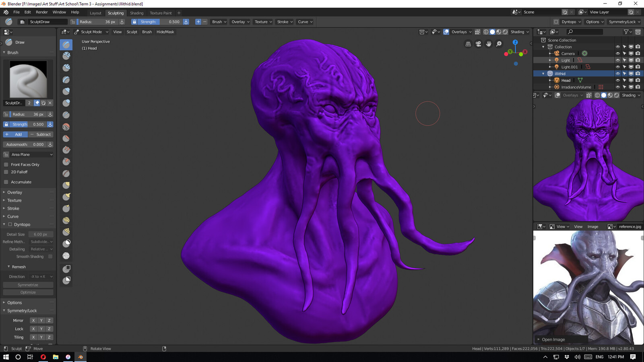Hide Head object with eye icon
Viewport: 644px width, 362px height.
tap(617, 80)
